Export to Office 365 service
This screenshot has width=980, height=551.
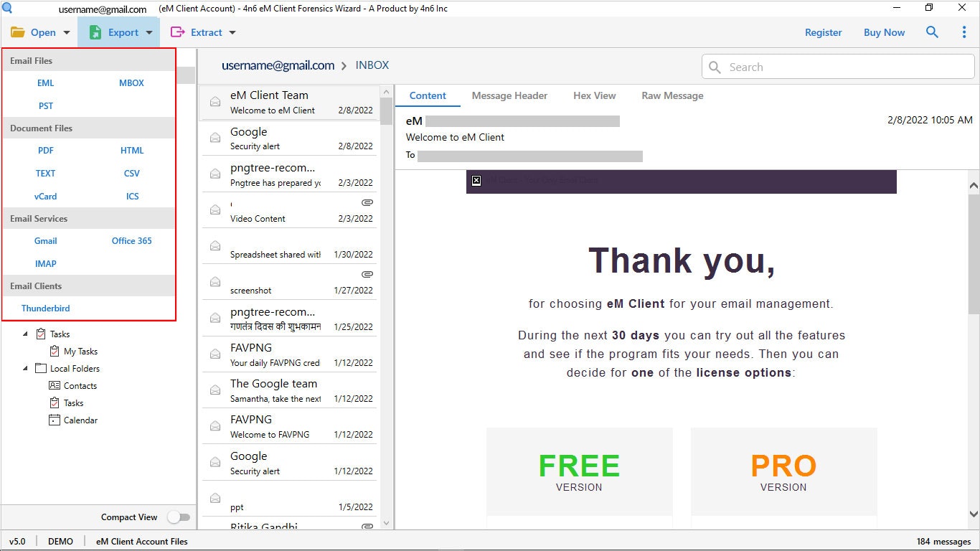click(132, 241)
